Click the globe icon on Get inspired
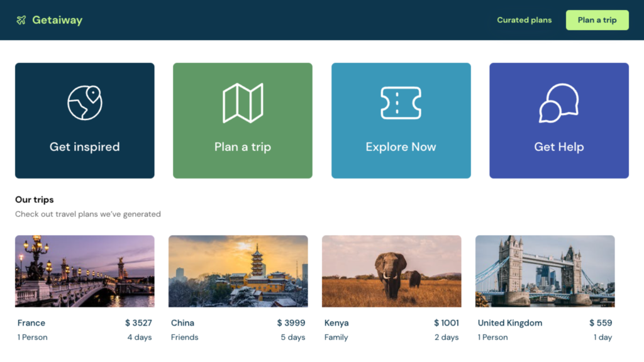This screenshot has width=644, height=362. (85, 102)
